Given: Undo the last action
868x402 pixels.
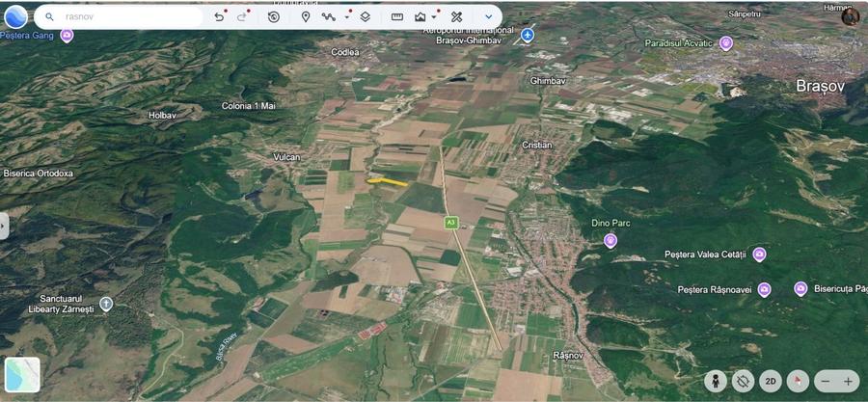Looking at the screenshot, I should [219, 17].
